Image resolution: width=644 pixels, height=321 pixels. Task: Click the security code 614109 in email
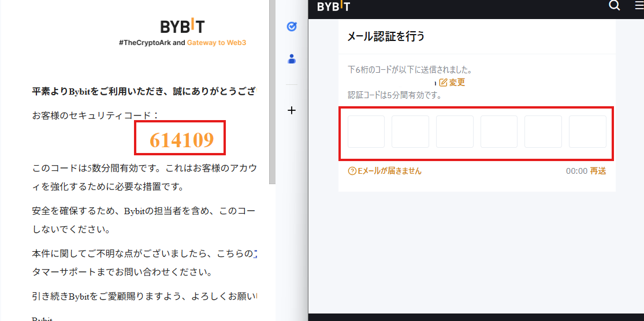(181, 140)
